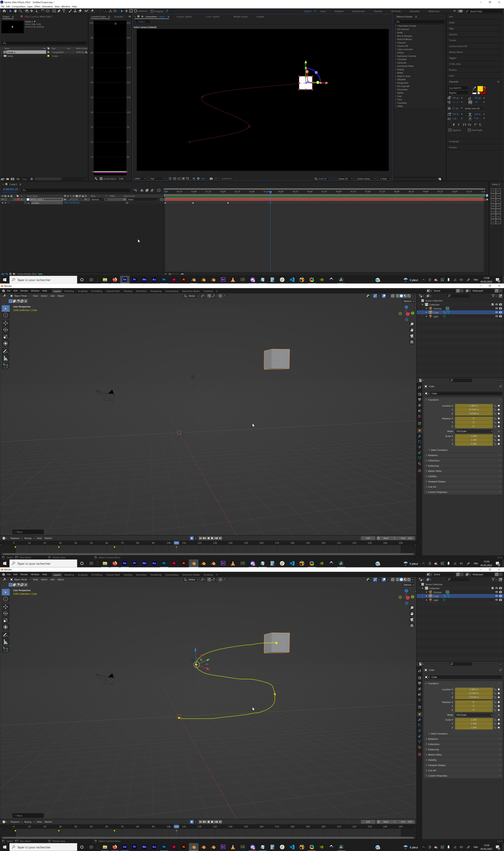Select the Brush tool in After Effects
The image size is (504, 851).
pos(70,11)
